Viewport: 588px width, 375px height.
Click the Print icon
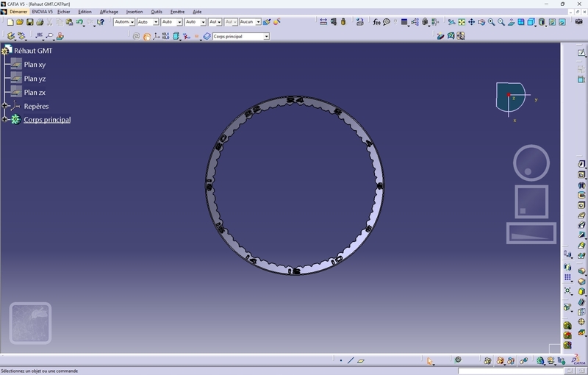point(40,22)
